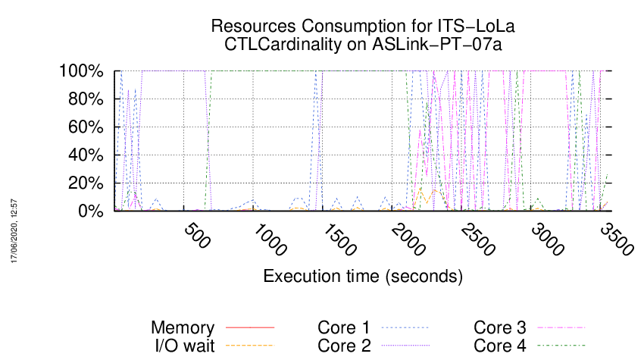Image resolution: width=644 pixels, height=360 pixels.
Task: Click the 100% y-axis label
Action: coord(81,71)
